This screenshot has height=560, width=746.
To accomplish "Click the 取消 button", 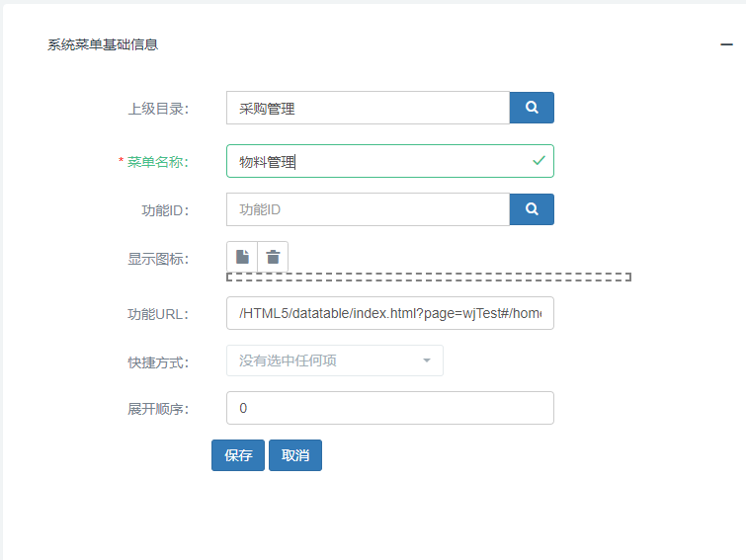I will pyautogui.click(x=295, y=455).
